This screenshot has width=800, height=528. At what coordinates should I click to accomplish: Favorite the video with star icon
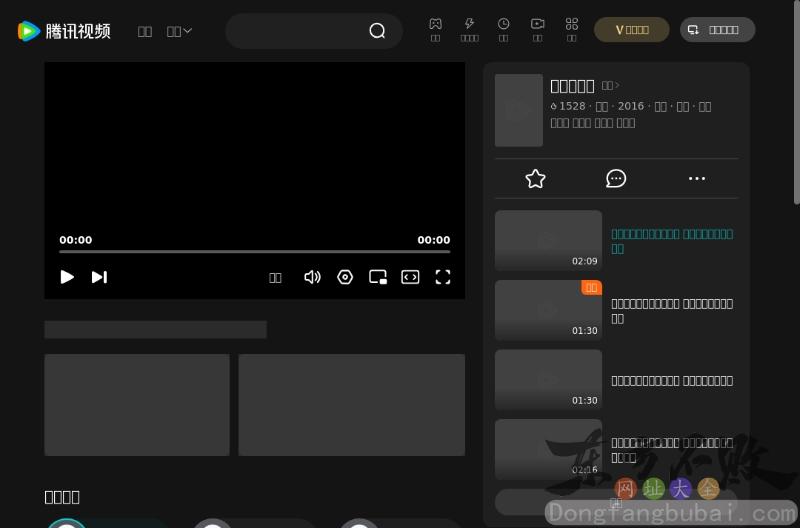pos(535,179)
